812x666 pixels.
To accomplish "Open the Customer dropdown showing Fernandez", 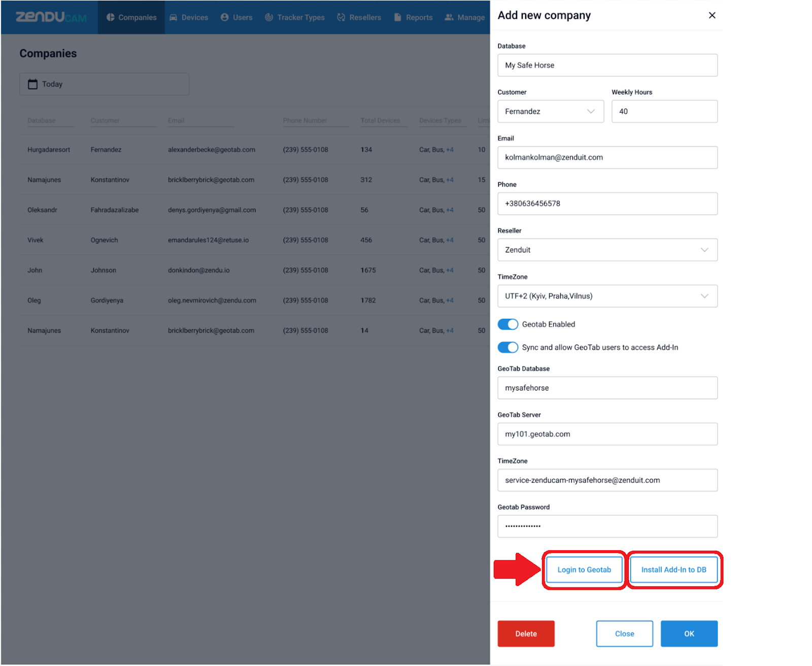I will point(551,111).
